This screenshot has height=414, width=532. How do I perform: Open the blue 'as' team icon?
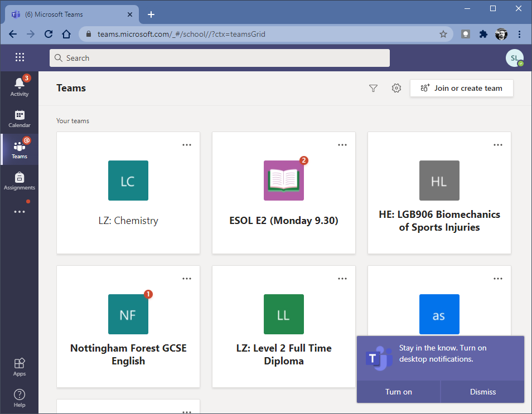point(439,314)
